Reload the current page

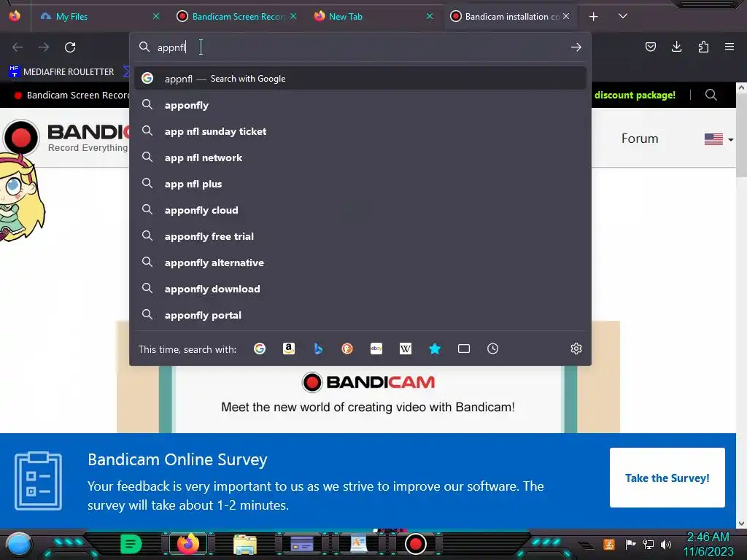tap(70, 47)
